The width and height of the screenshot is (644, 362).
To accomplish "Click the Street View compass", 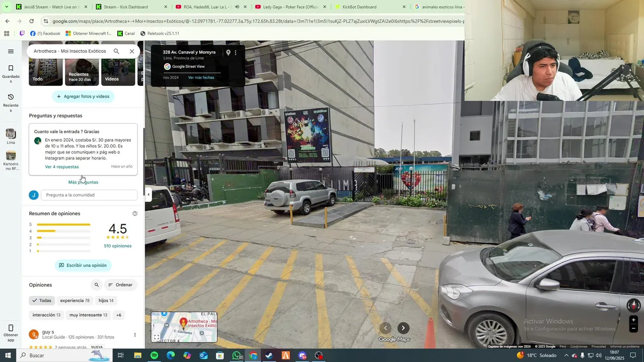I will [633, 305].
